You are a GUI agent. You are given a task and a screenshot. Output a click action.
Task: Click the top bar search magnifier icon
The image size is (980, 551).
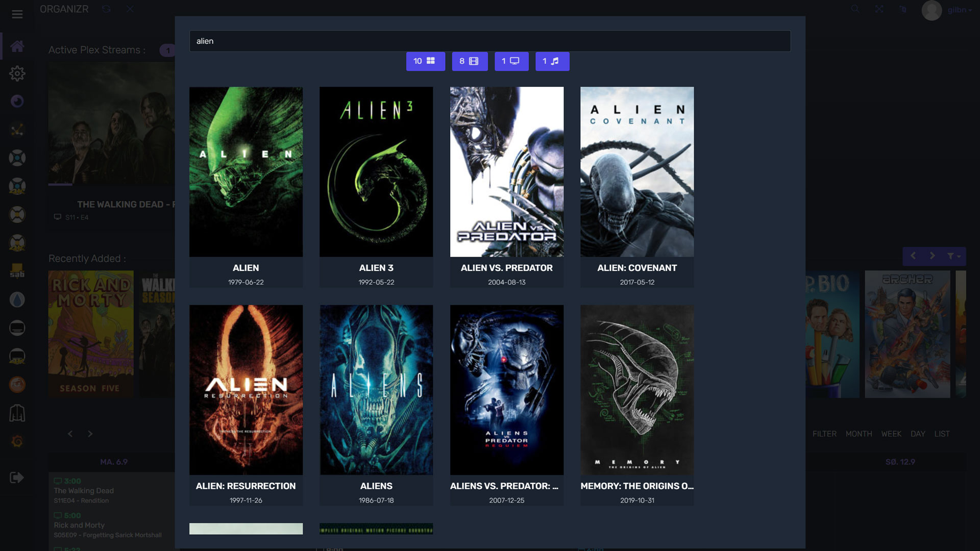855,9
